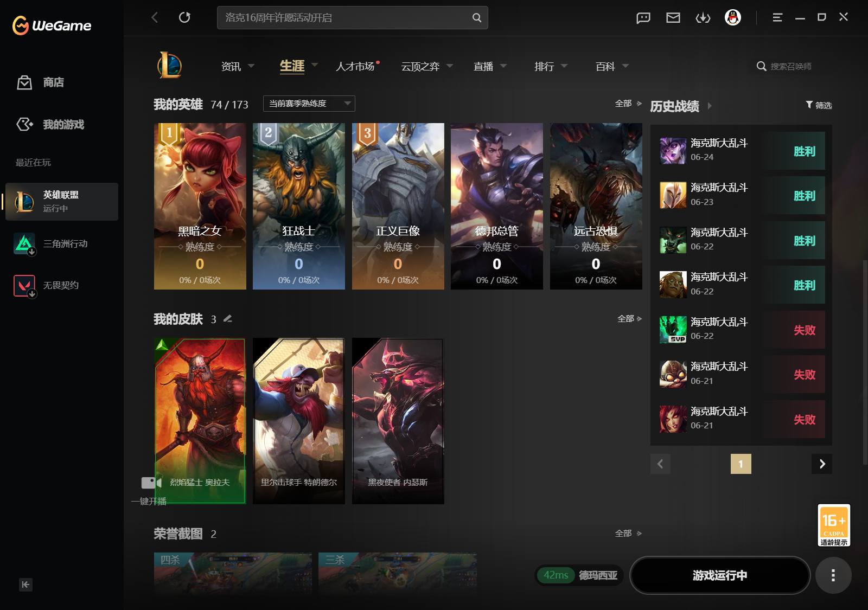Open the mail inbox icon
The image size is (868, 610).
coord(673,18)
